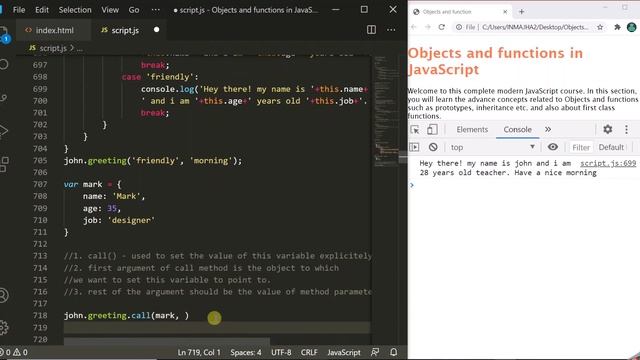Click the console Filter input
The height and width of the screenshot is (360, 640).
tap(581, 147)
